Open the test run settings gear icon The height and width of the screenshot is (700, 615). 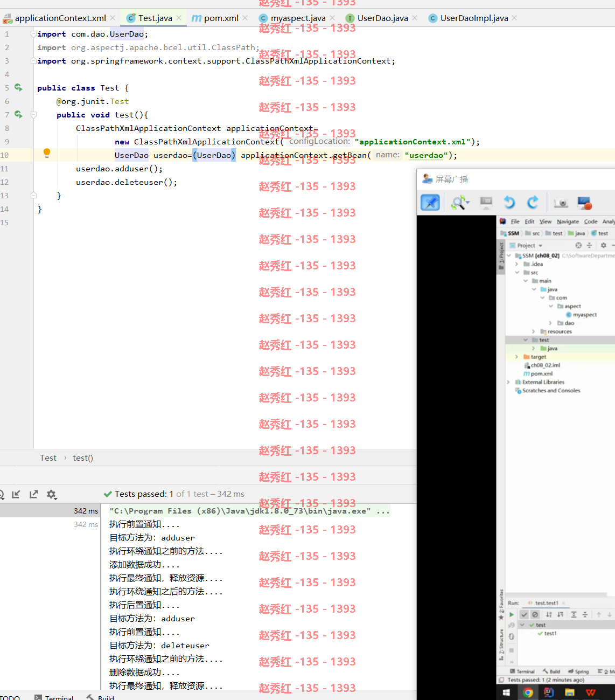52,494
